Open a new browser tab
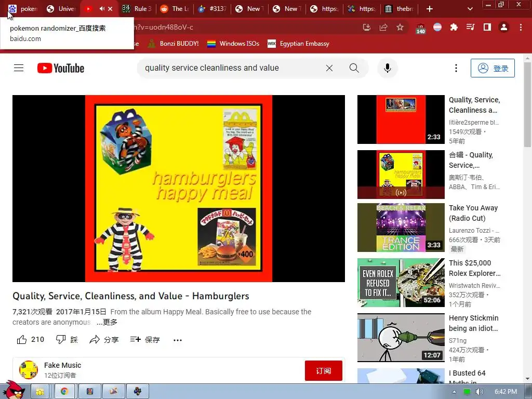 (x=429, y=9)
